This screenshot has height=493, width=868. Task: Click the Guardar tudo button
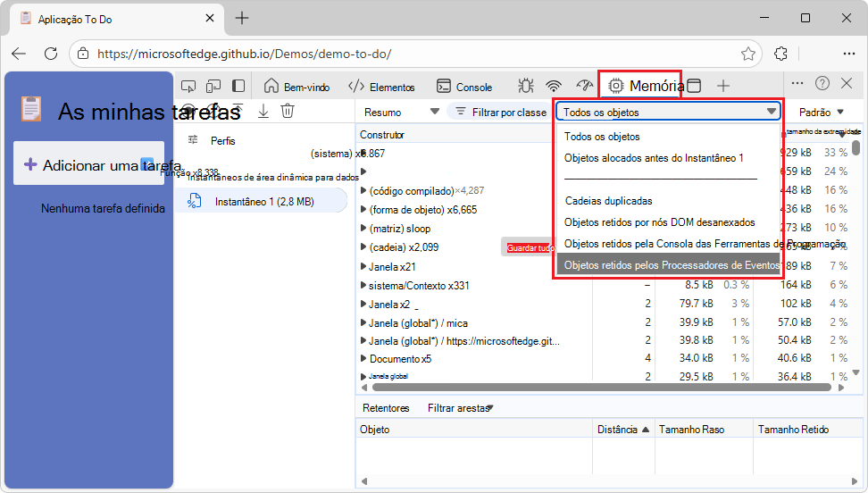(x=530, y=247)
